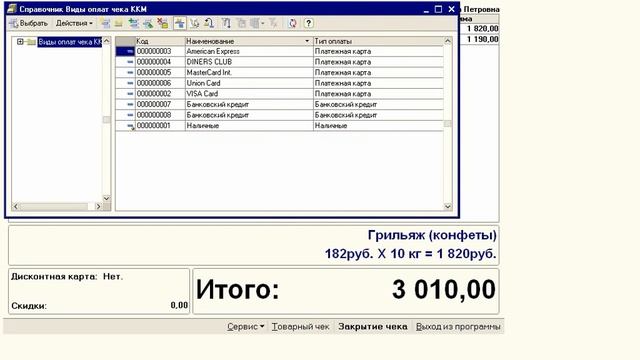The image size is (640, 360).
Task: Expand the Виды оплат чека ККМ tree node
Action: coord(20,42)
